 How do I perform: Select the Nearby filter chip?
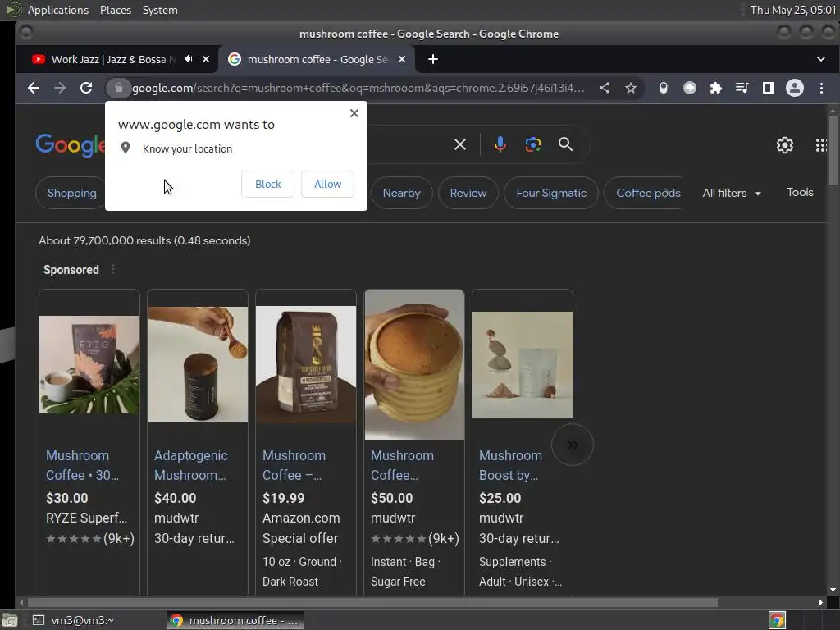[x=401, y=193]
